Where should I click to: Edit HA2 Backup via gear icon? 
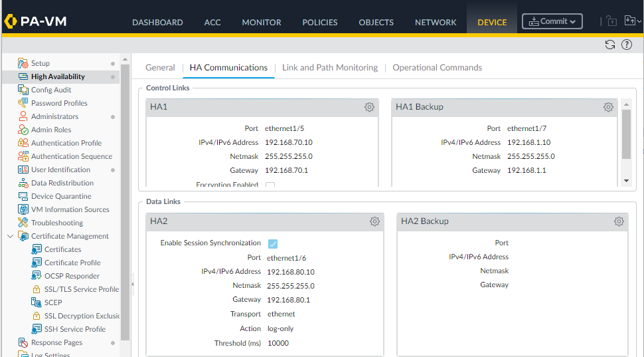click(619, 221)
